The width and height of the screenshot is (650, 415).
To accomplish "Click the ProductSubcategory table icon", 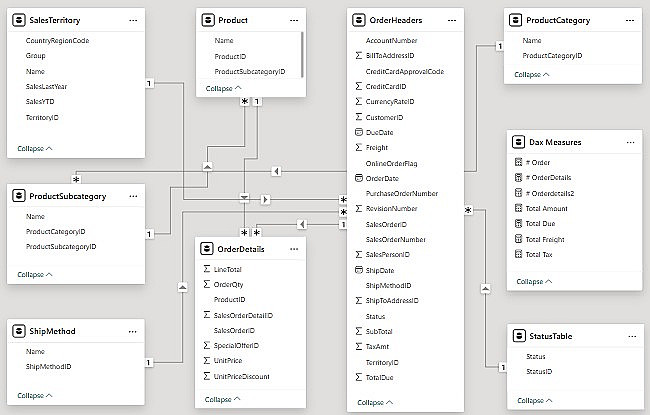I will pyautogui.click(x=19, y=196).
